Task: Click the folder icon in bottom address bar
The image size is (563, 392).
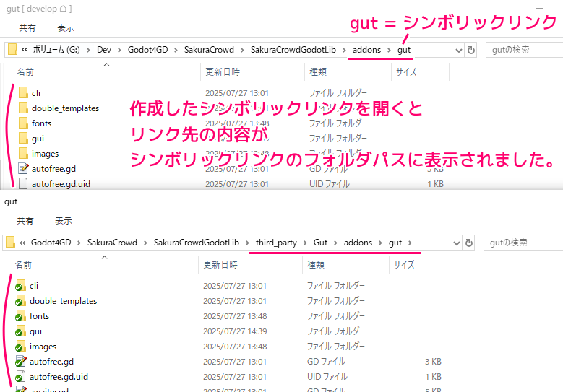Action: (x=10, y=243)
